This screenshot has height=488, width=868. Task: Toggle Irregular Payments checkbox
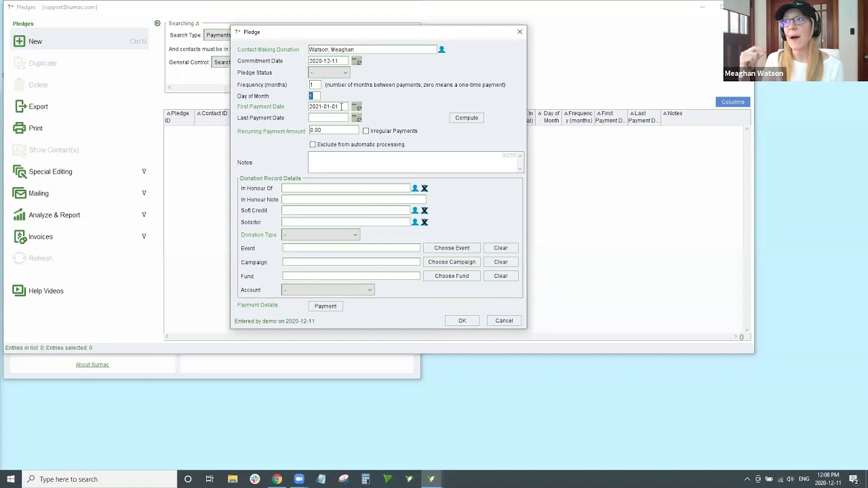pos(366,131)
